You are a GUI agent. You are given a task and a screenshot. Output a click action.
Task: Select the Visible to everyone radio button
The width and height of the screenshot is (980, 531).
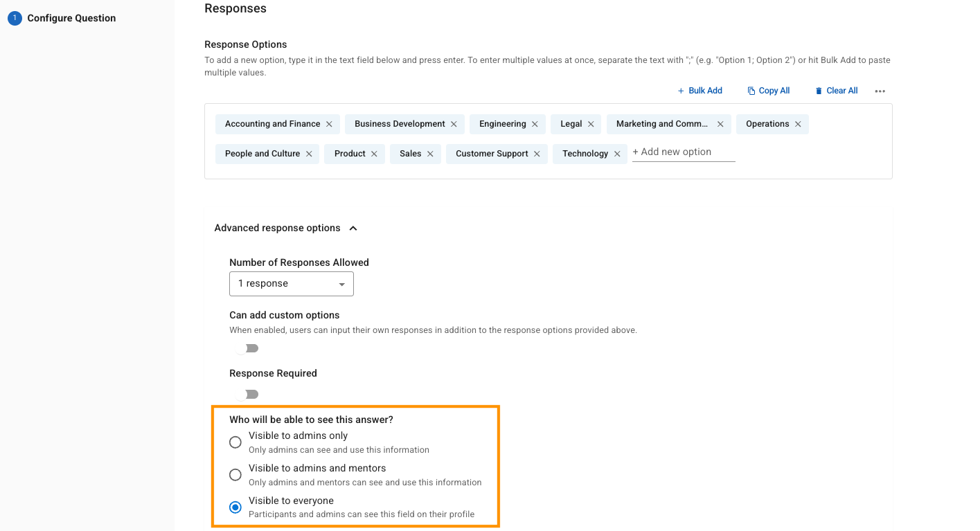click(x=235, y=507)
